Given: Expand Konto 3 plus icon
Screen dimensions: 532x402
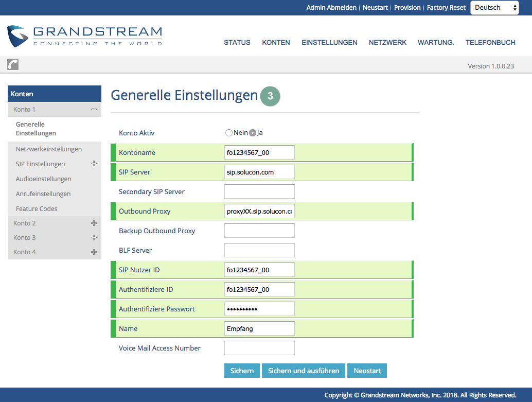Looking at the screenshot, I should click(94, 237).
